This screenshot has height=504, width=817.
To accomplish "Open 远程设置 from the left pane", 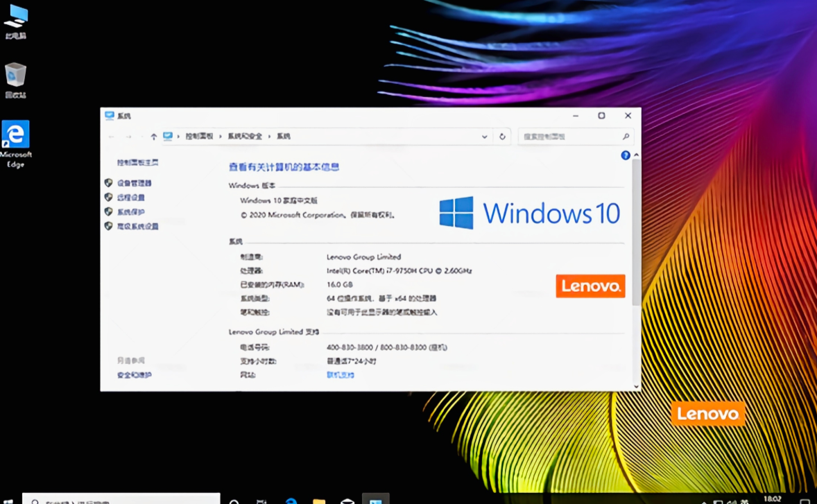I will pos(131,198).
